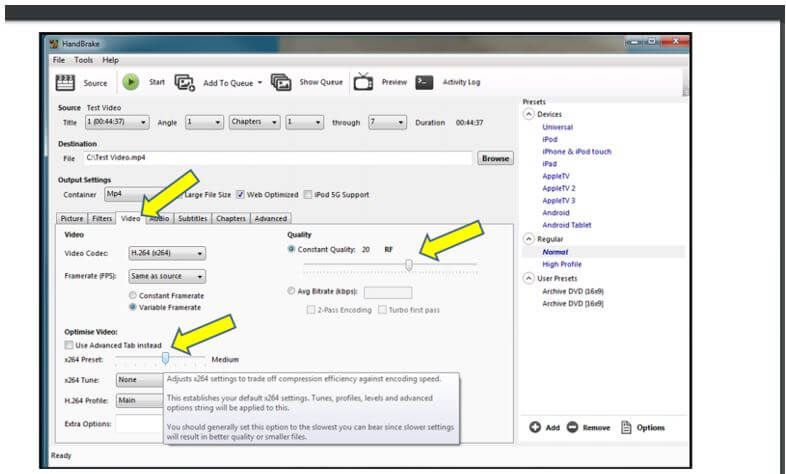Select the AppleTV 3 preset
Viewport: 786px width, 474px height.
(x=558, y=200)
